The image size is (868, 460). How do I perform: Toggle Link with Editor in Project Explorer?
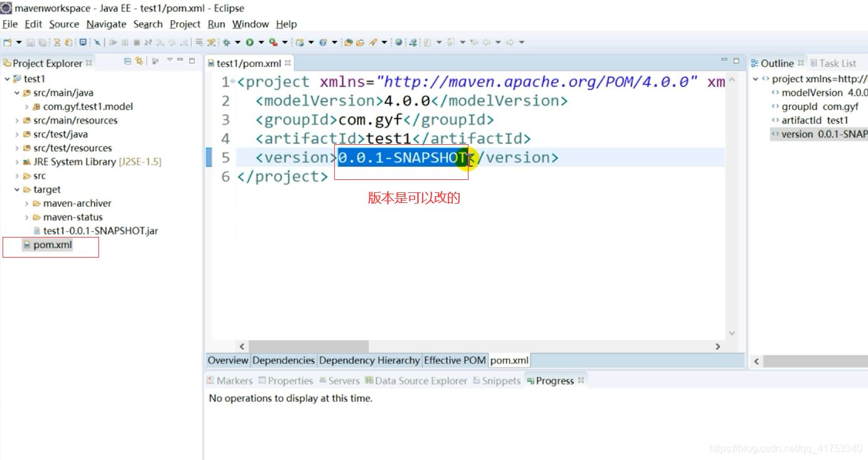coord(139,61)
